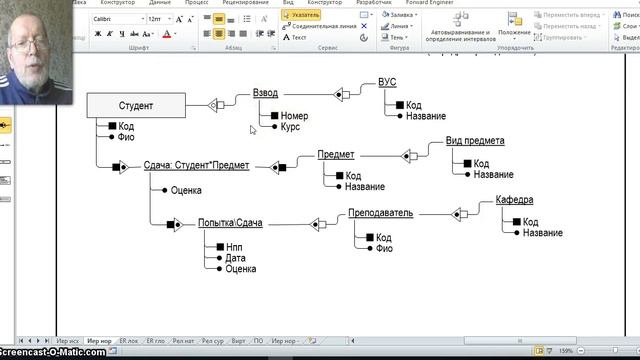
Task: Click the bullet list icon
Action: click(x=247, y=19)
